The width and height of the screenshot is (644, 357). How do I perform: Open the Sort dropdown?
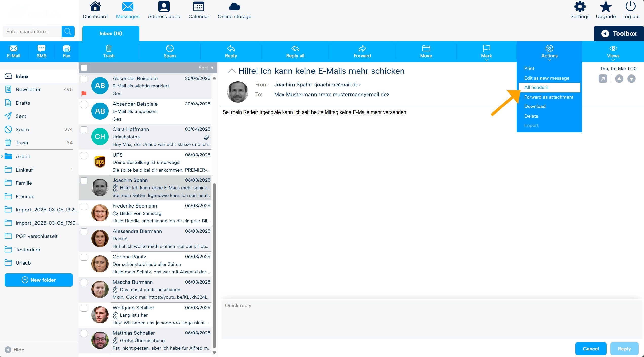coord(206,68)
